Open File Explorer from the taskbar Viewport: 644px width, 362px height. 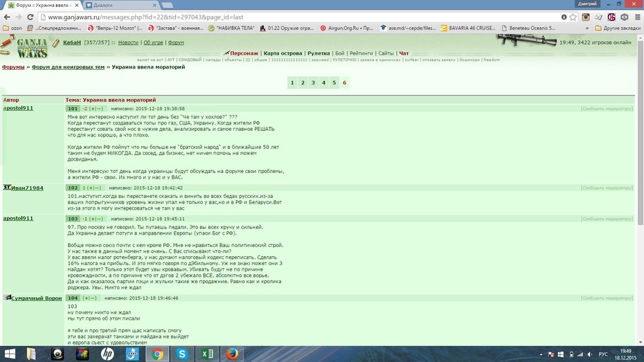(x=32, y=354)
